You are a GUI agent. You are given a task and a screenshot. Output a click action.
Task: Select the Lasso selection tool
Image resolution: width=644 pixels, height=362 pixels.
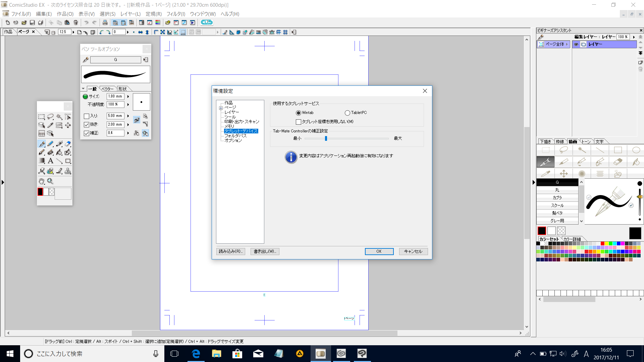click(x=50, y=117)
